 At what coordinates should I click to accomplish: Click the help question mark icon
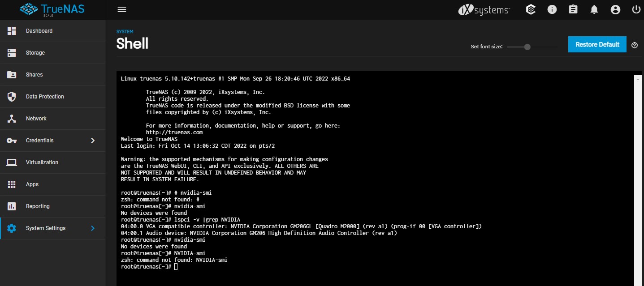click(635, 45)
